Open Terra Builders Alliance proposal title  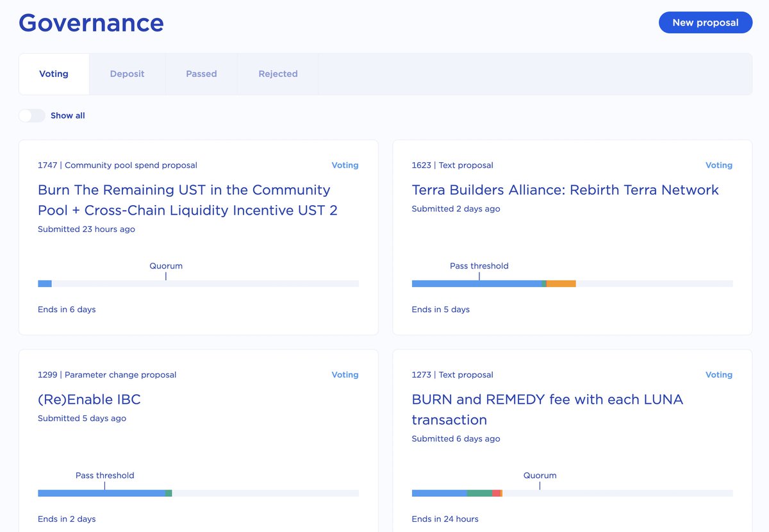(565, 190)
